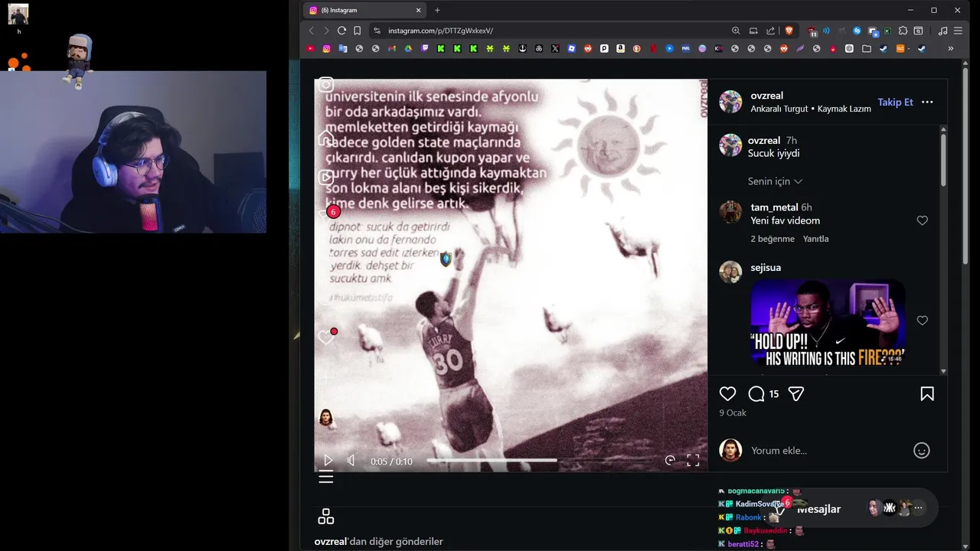Screen dimensions: 980x551
Task: Enter fullscreen video mode
Action: [x=693, y=460]
